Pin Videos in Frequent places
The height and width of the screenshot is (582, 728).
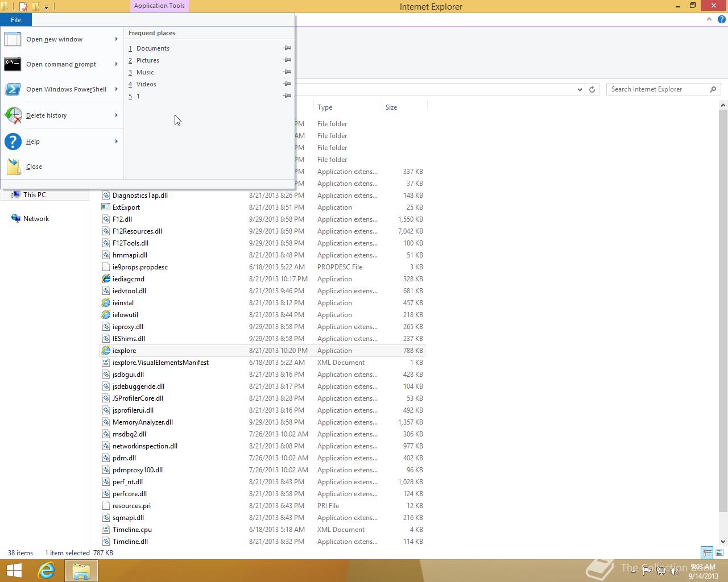pyautogui.click(x=287, y=84)
